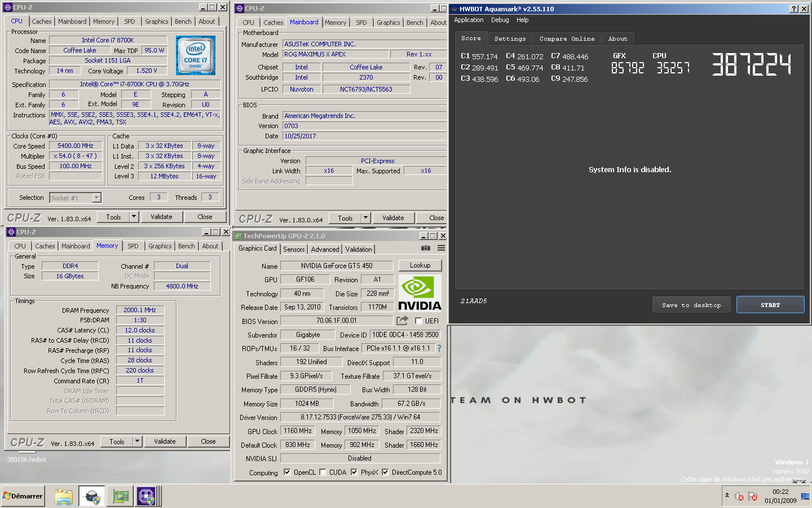
Task: Click the 380156.hwbot desktop file label
Action: (x=27, y=459)
